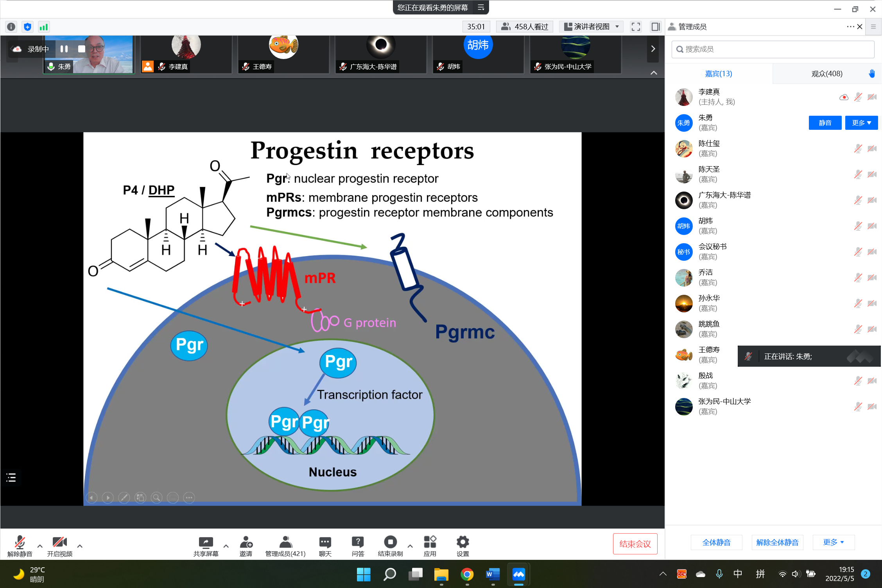The width and height of the screenshot is (882, 588).
Task: Switch to the 观众(408) tab
Action: (826, 73)
